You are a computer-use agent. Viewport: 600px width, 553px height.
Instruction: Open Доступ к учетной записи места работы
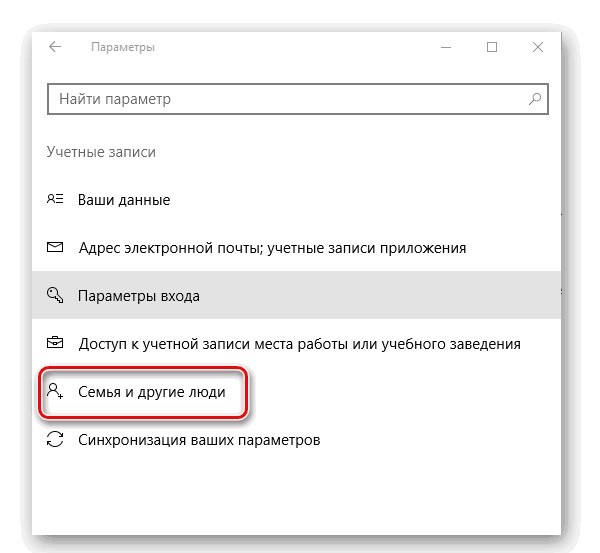[x=299, y=344]
